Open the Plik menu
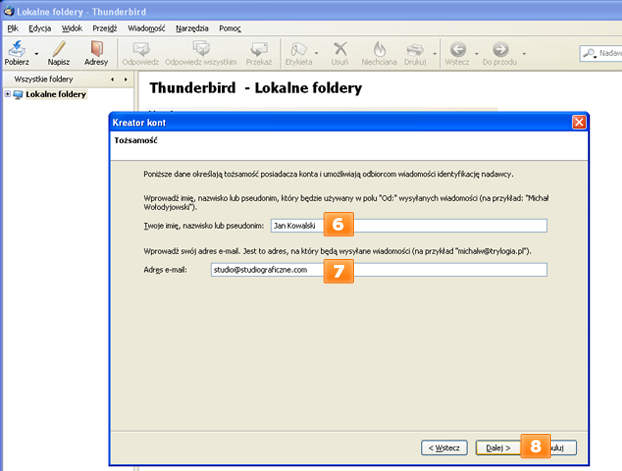The width and height of the screenshot is (622, 471). coord(13,28)
